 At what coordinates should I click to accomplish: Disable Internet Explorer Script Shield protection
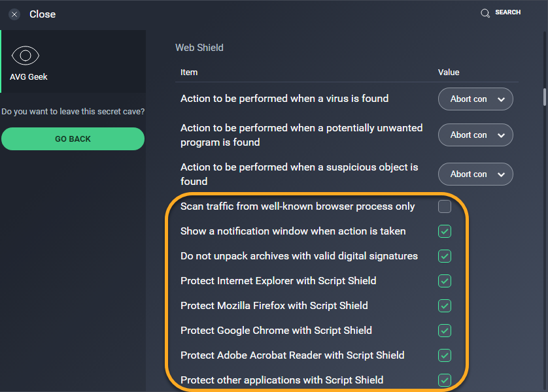coord(445,281)
